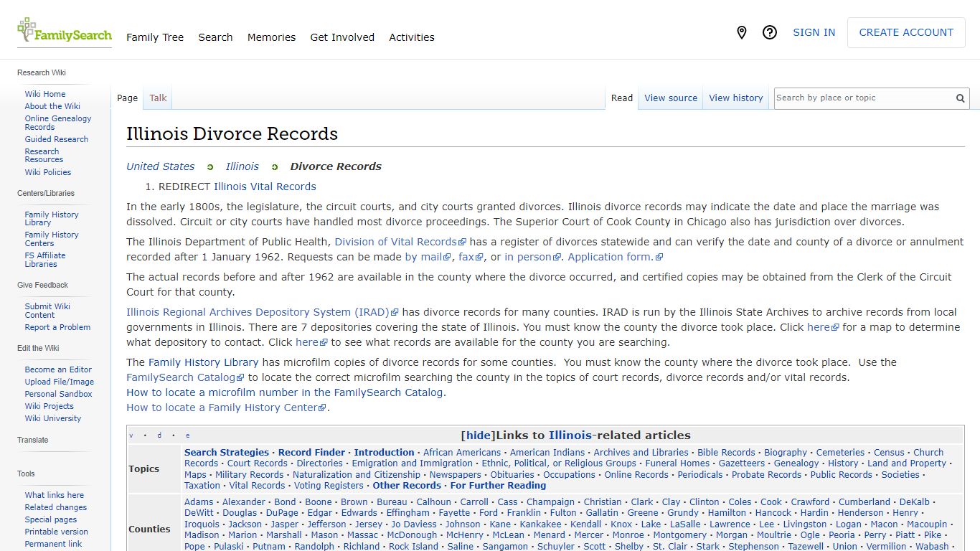980x551 pixels.
Task: Click the fax link
Action: 471,257
